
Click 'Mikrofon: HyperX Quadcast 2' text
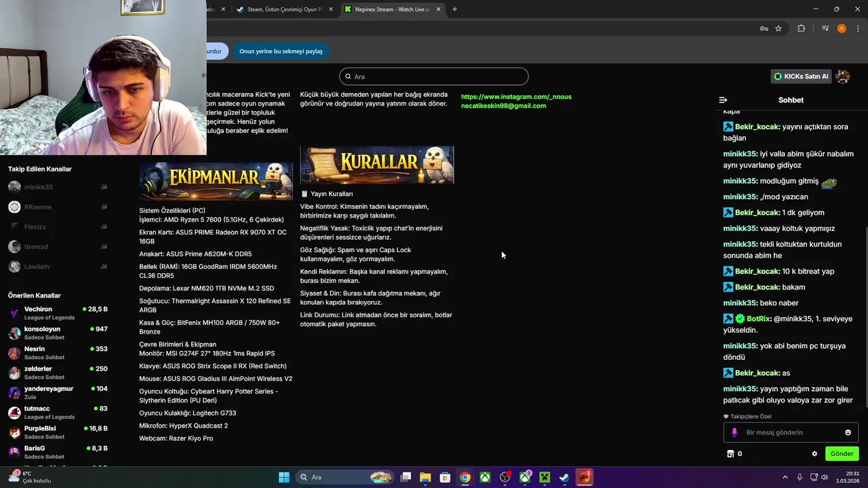184,426
